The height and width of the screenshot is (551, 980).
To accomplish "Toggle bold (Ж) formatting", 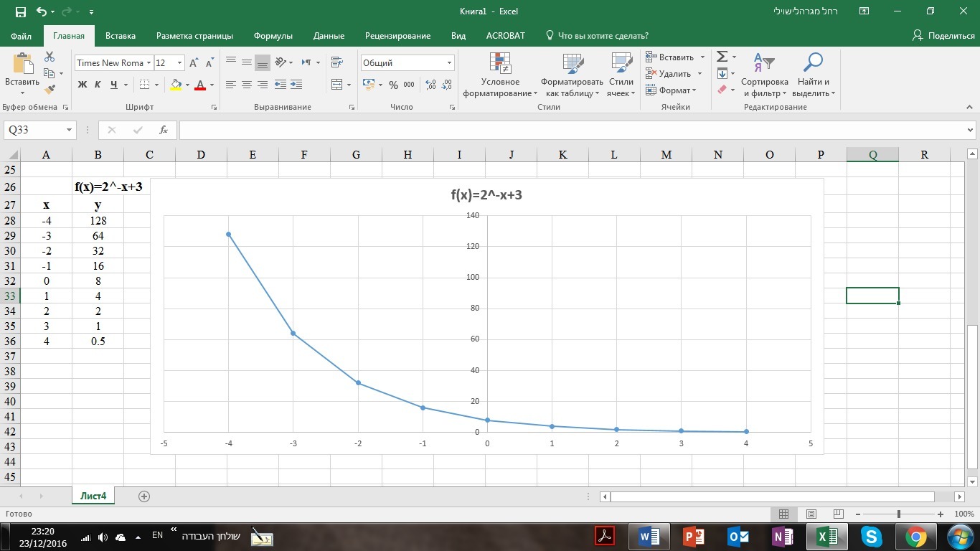I will [x=82, y=85].
